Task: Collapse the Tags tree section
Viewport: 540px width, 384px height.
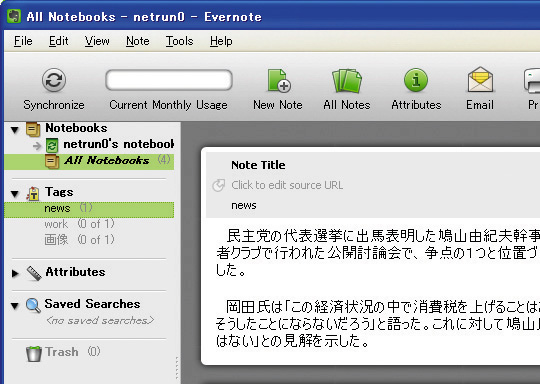Action: click(14, 194)
